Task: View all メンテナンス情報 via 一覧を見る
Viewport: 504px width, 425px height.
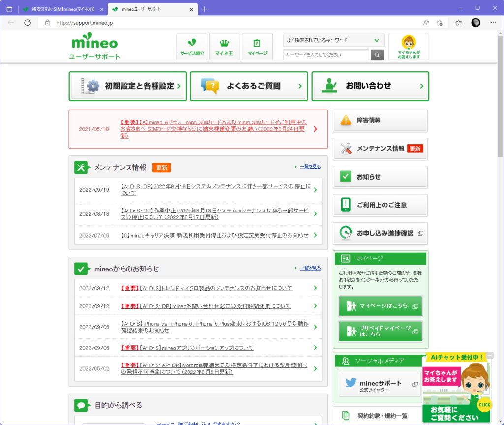Action: (x=310, y=167)
